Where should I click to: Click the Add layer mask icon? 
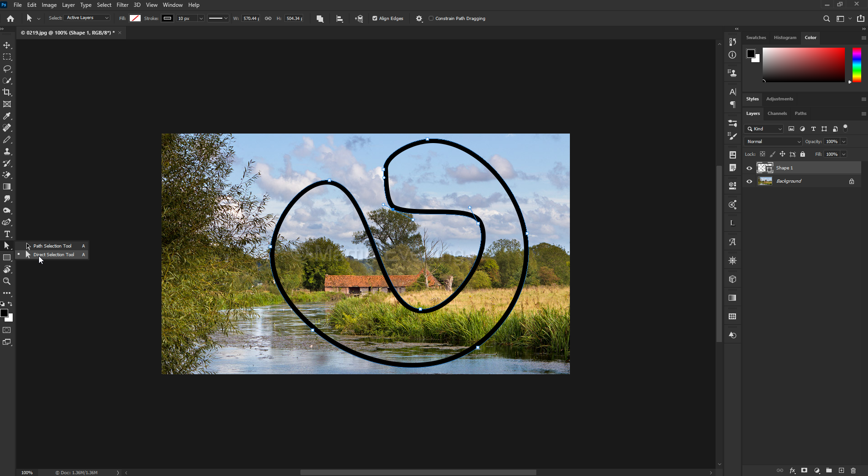coord(804,471)
